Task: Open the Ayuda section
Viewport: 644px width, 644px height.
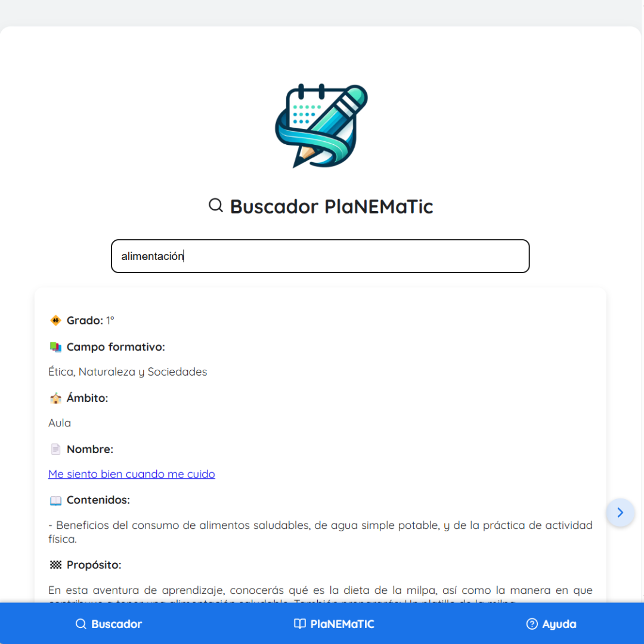Action: tap(551, 624)
